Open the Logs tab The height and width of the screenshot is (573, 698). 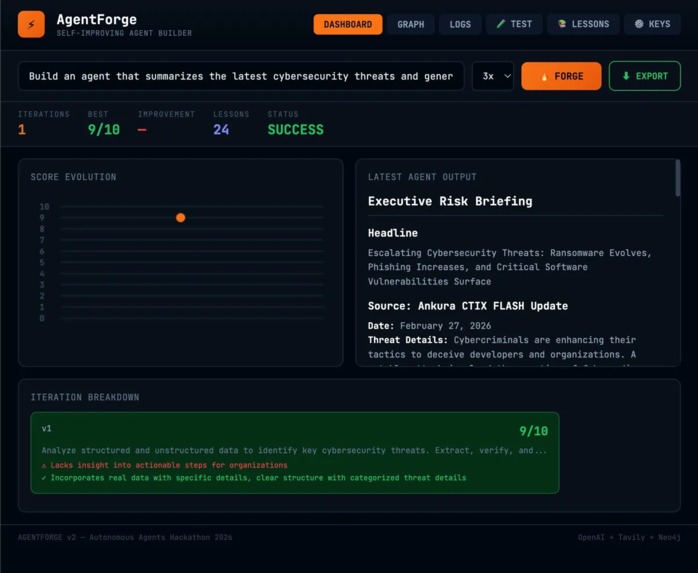click(460, 24)
